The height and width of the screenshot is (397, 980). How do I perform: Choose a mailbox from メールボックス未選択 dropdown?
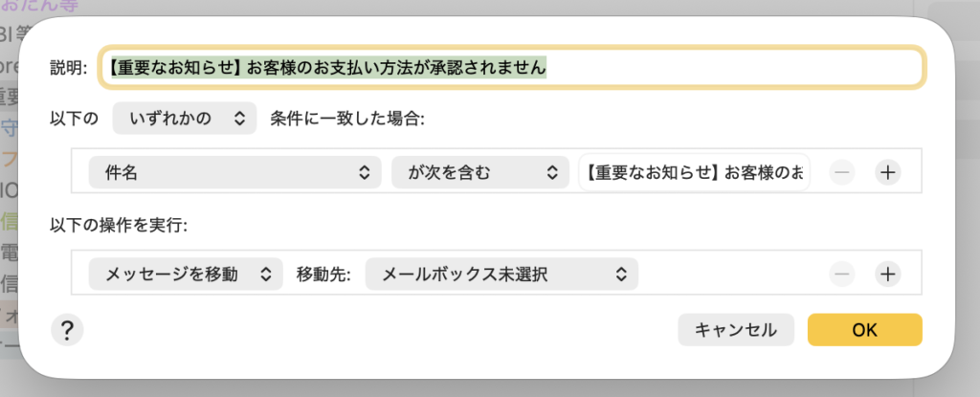coord(502,274)
